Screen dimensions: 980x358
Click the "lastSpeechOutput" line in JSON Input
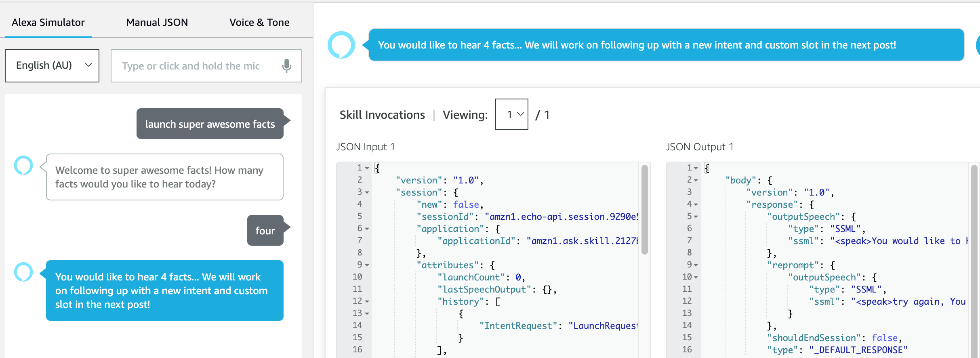(x=497, y=289)
